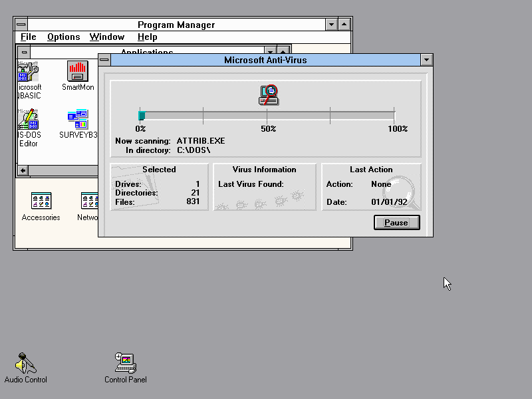Open the Window menu
The image size is (532, 399).
pyautogui.click(x=106, y=37)
